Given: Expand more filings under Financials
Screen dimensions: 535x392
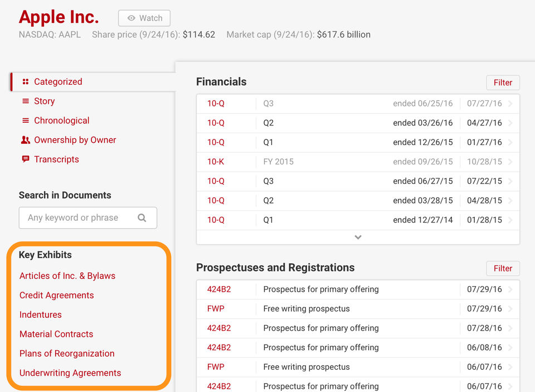Looking at the screenshot, I should [358, 237].
